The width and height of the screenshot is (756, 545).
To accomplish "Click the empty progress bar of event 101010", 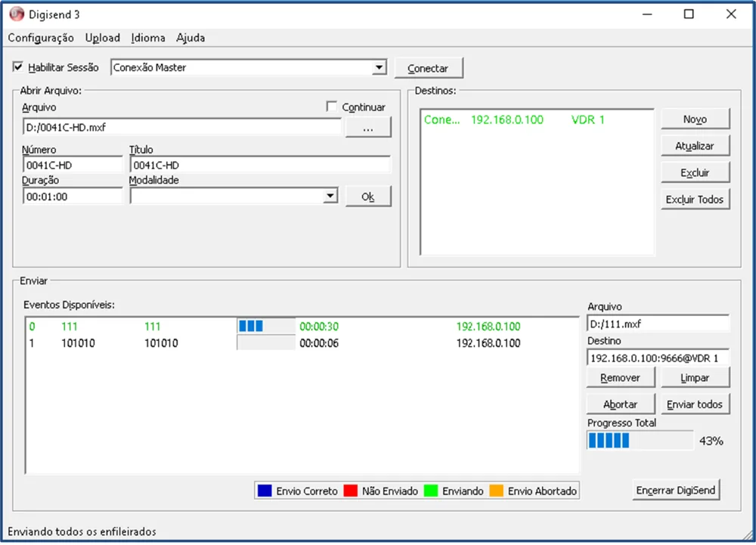I will (266, 342).
